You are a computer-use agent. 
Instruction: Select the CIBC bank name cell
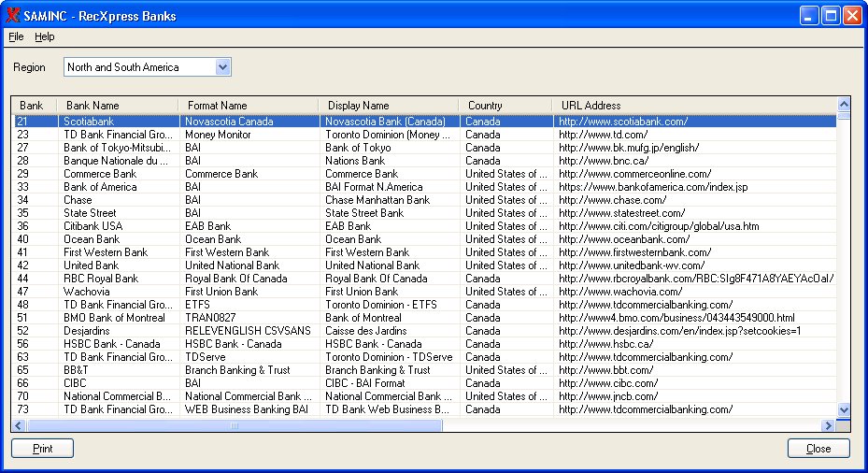[75, 383]
